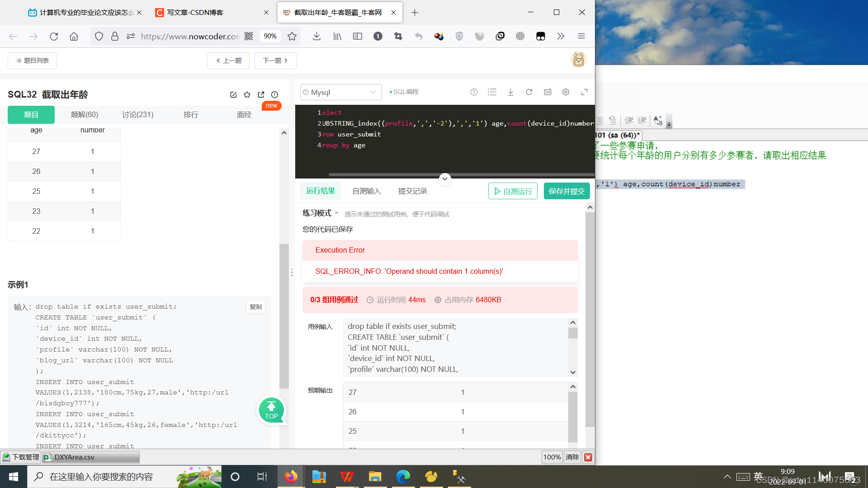Click the problem description vertical scrollbar

click(x=284, y=316)
